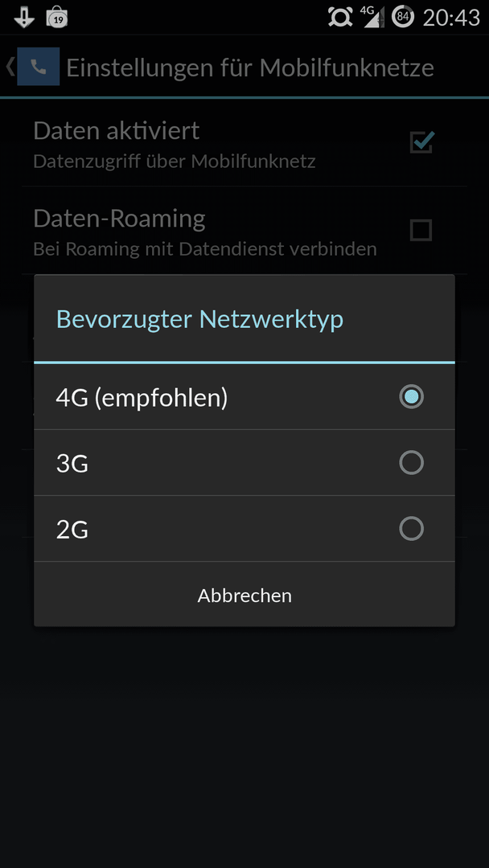Image resolution: width=489 pixels, height=868 pixels.
Task: Open the shopping bag notification icon
Action: click(57, 17)
